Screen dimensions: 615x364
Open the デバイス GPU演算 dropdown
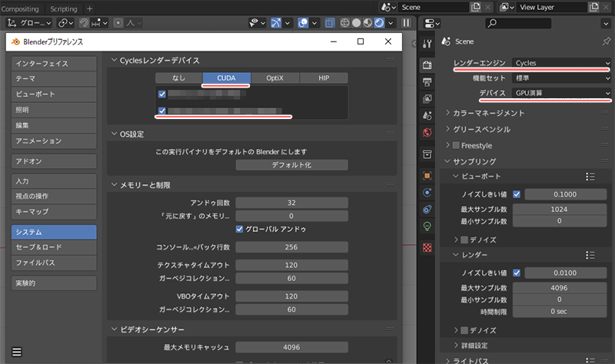pos(562,92)
